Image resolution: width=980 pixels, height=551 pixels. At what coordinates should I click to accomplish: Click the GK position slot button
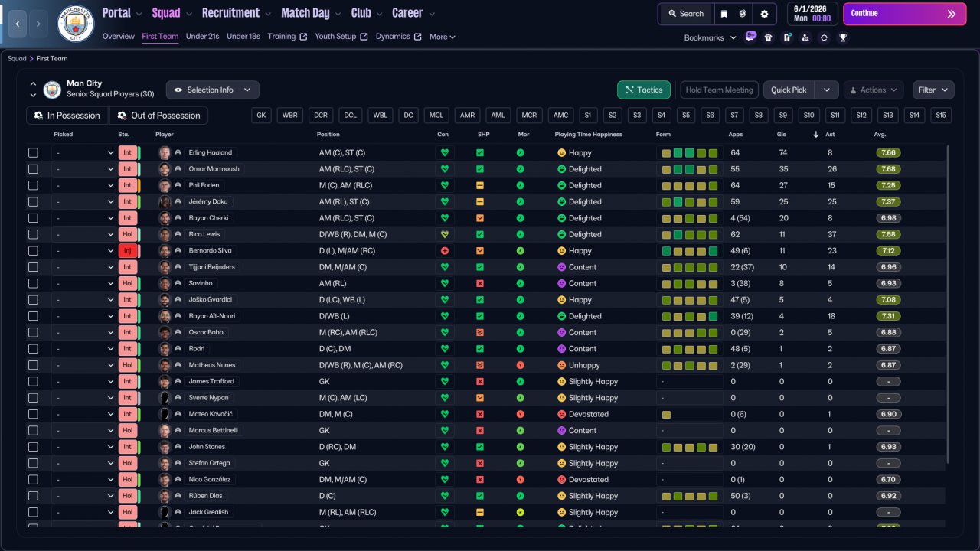click(262, 116)
